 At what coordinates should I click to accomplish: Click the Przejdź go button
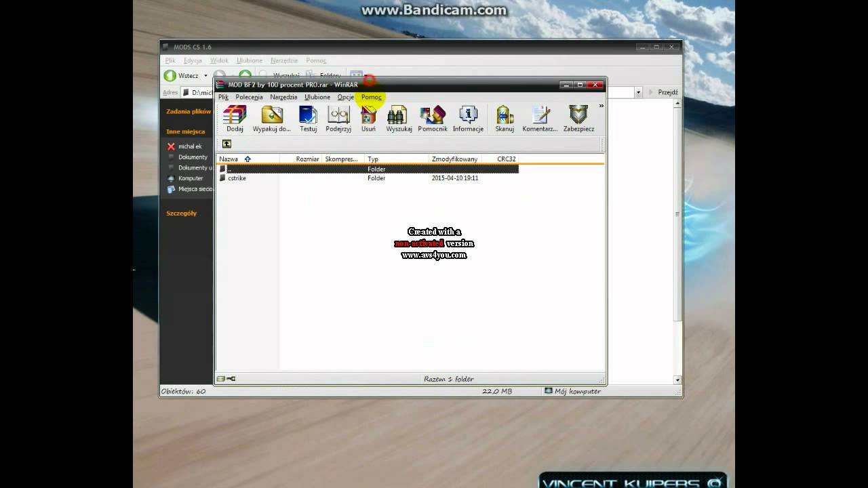(664, 92)
